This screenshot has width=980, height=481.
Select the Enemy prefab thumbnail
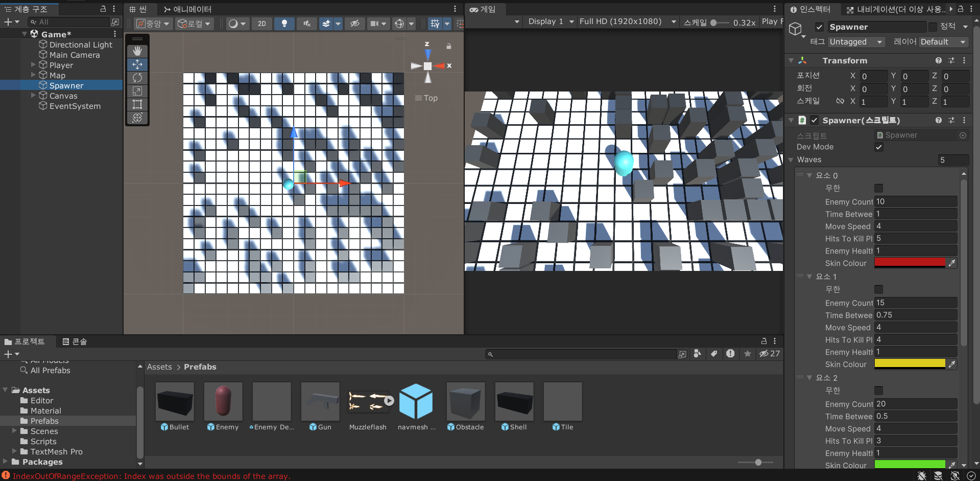tap(223, 402)
